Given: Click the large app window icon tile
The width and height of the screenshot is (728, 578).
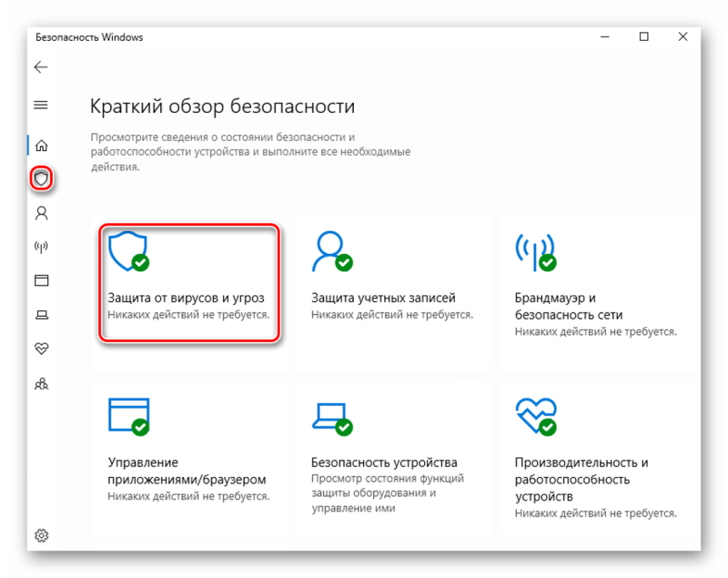Looking at the screenshot, I should [x=128, y=417].
